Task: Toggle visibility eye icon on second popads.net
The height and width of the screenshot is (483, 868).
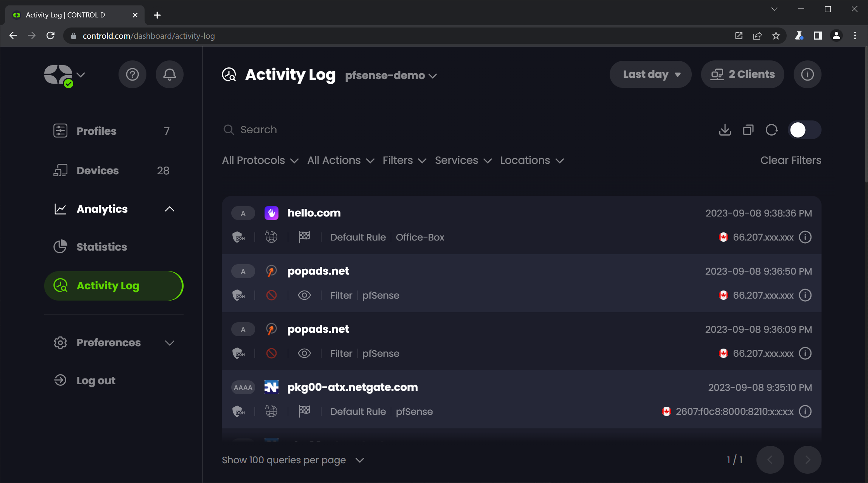Action: coord(304,353)
